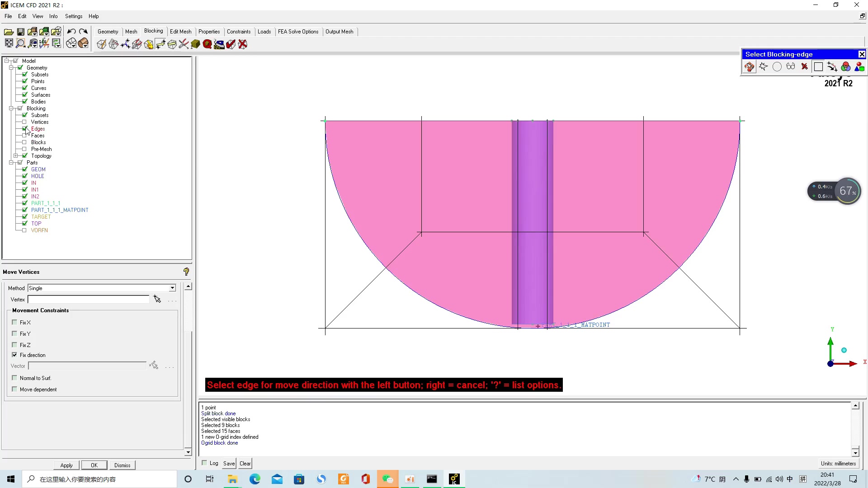
Task: Open the Settings menu
Action: tap(74, 16)
